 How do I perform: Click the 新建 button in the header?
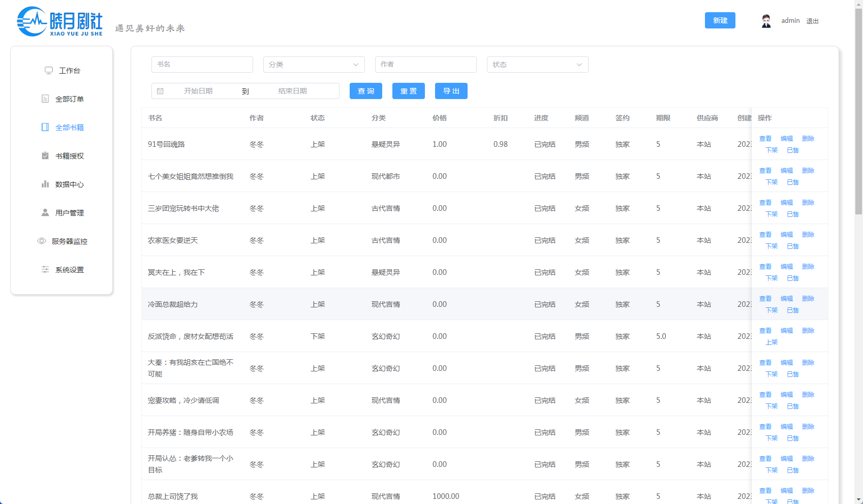click(x=720, y=20)
